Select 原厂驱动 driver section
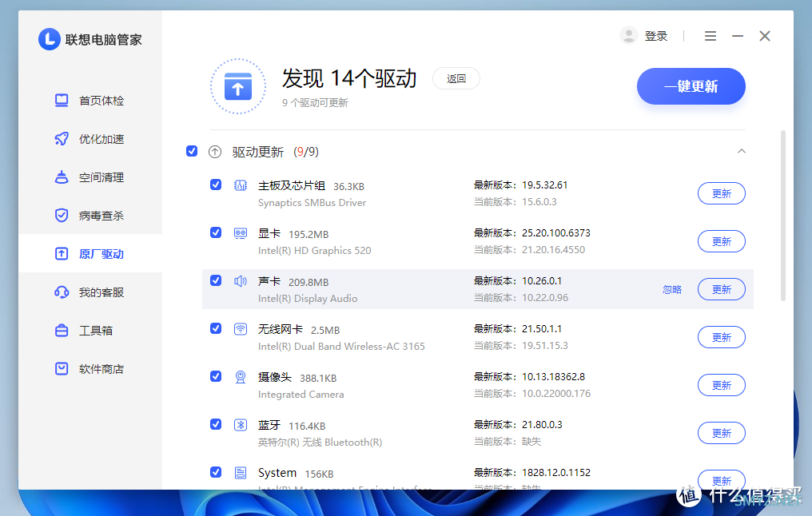 (x=90, y=253)
